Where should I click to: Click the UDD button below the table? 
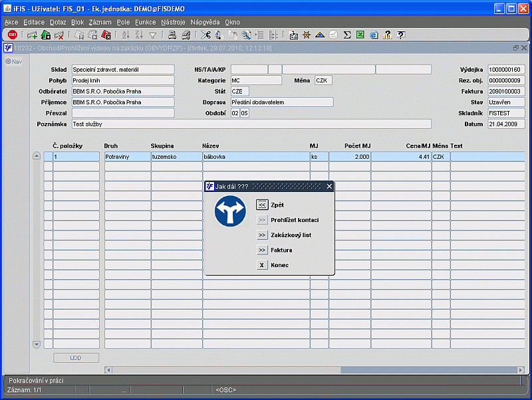[76, 358]
